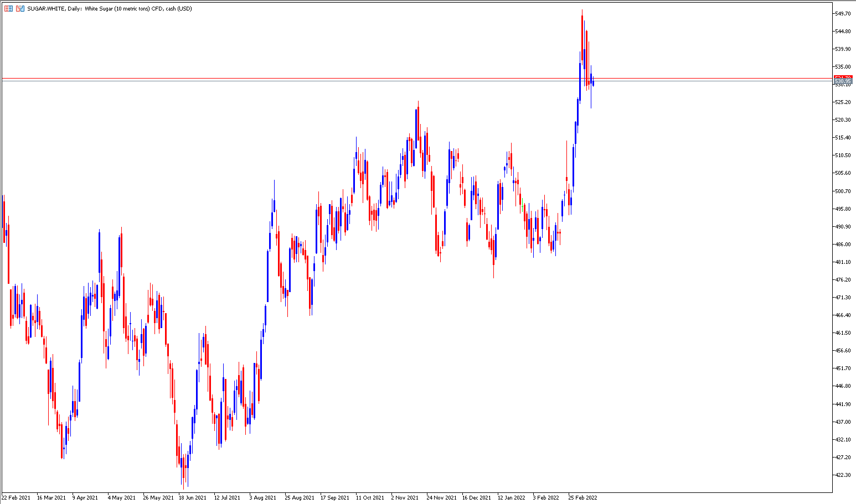Click the 17 Sep 2021 date label

(x=335, y=497)
